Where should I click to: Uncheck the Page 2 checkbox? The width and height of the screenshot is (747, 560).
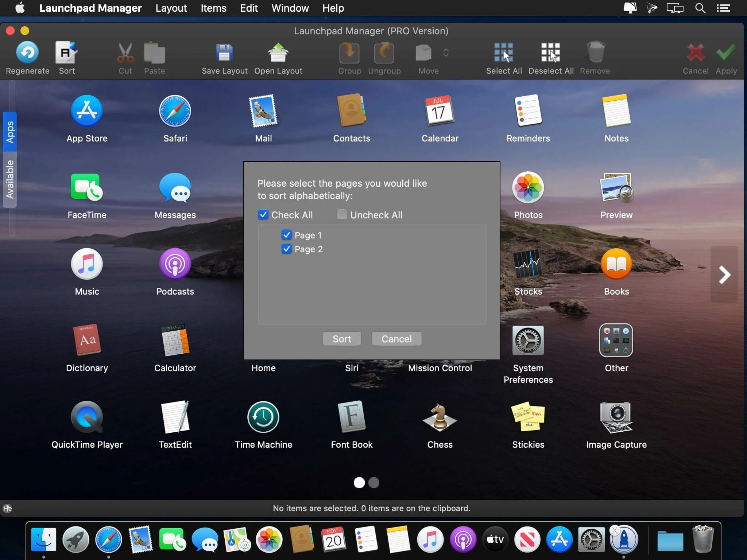pos(287,249)
